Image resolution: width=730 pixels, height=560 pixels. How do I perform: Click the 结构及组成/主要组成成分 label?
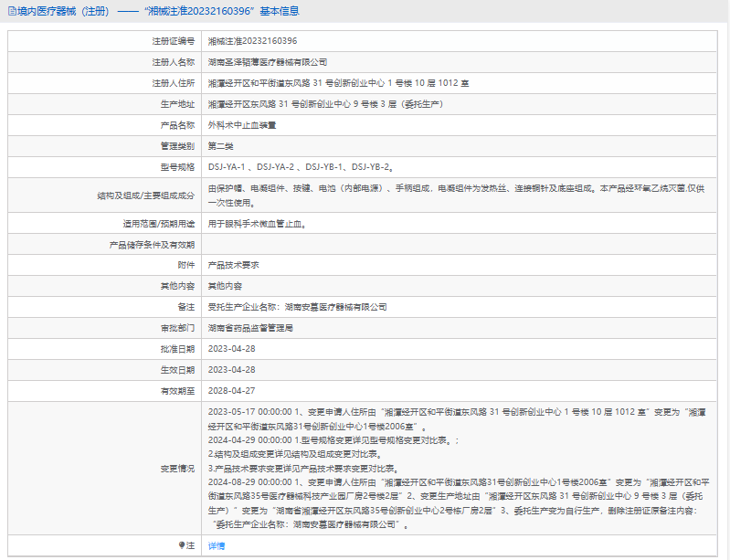(x=145, y=195)
